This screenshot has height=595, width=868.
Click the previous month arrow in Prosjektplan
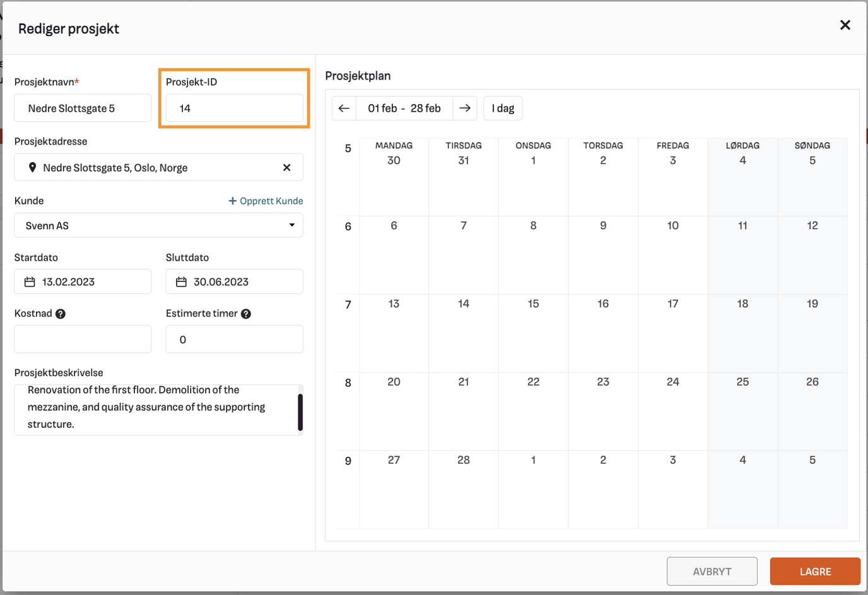tap(344, 109)
